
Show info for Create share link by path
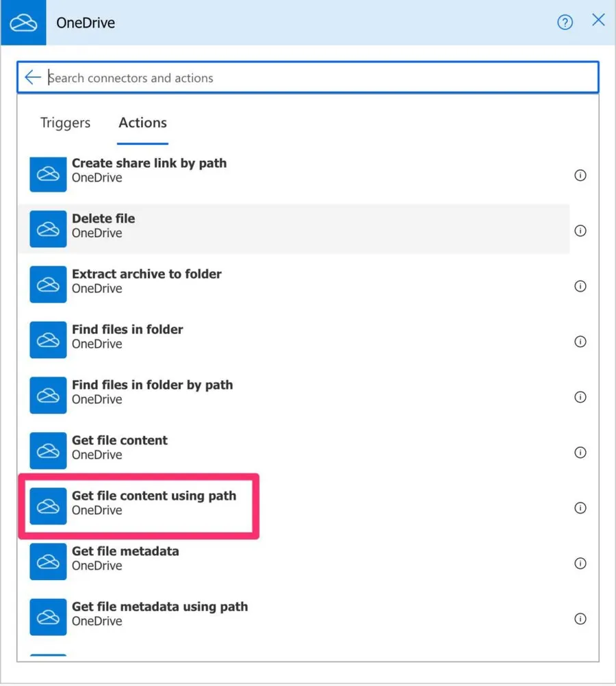click(580, 175)
